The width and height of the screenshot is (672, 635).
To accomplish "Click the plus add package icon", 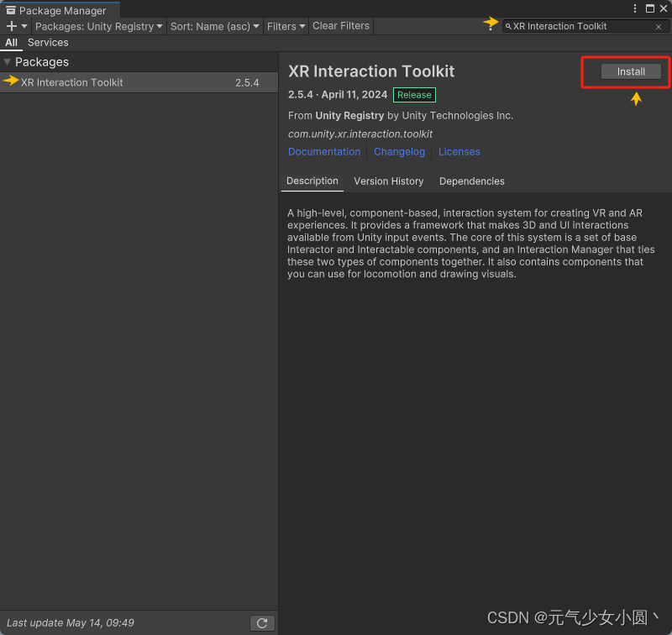I will (12, 26).
